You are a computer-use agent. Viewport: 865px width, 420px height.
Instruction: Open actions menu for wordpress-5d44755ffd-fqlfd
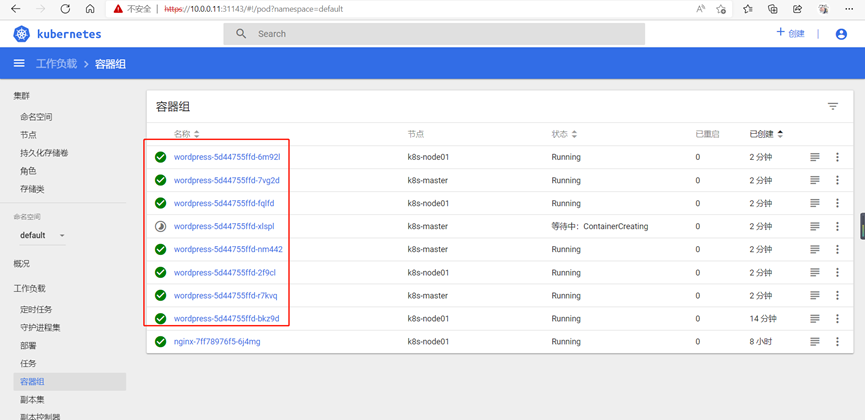pyautogui.click(x=837, y=203)
